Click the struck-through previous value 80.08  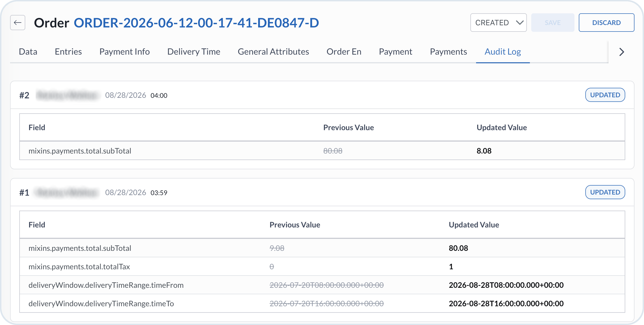pos(333,151)
